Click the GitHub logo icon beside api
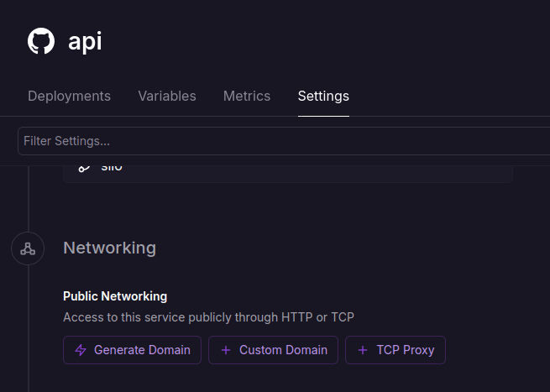Image resolution: width=550 pixels, height=392 pixels. point(41,41)
